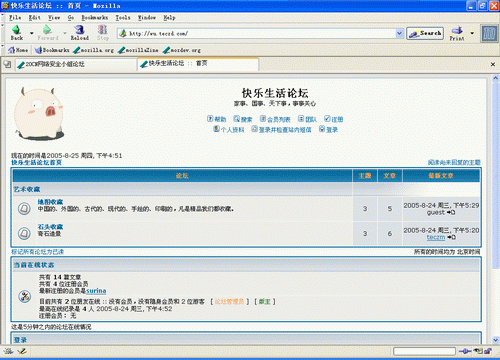Close the current tab with X
Viewport: 500px width, 360px height.
pyautogui.click(x=493, y=64)
